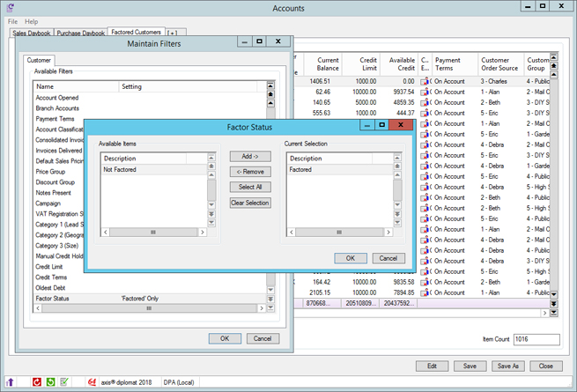Image resolution: width=577 pixels, height=392 pixels.
Task: Jump to bottom of Available Items list
Action: [211, 223]
